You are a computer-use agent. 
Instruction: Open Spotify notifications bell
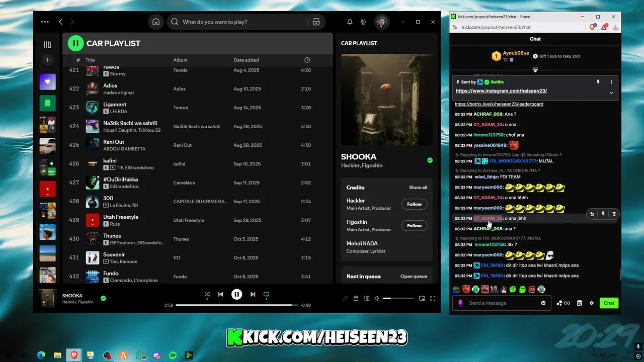350,22
